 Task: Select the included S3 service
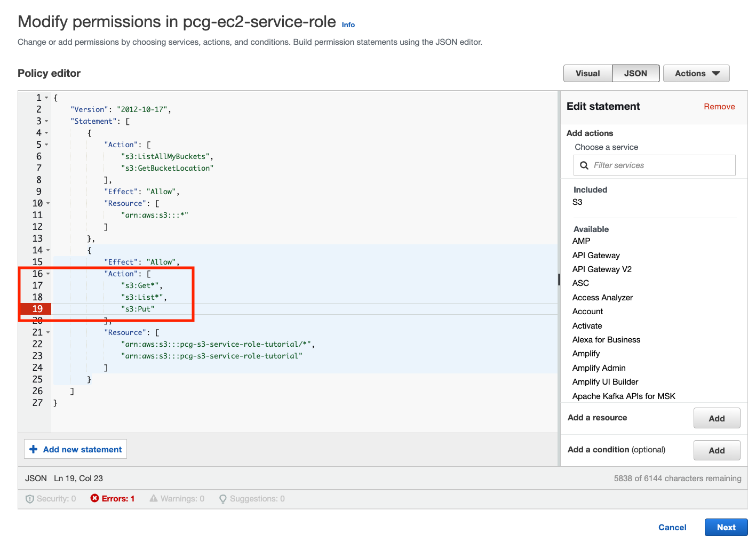[x=577, y=202]
